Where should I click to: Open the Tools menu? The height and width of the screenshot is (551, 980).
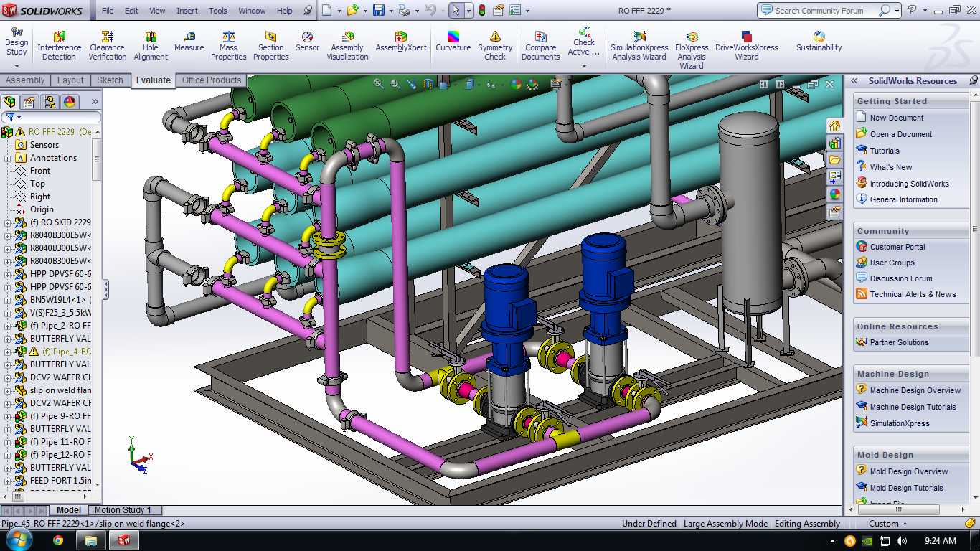(218, 11)
